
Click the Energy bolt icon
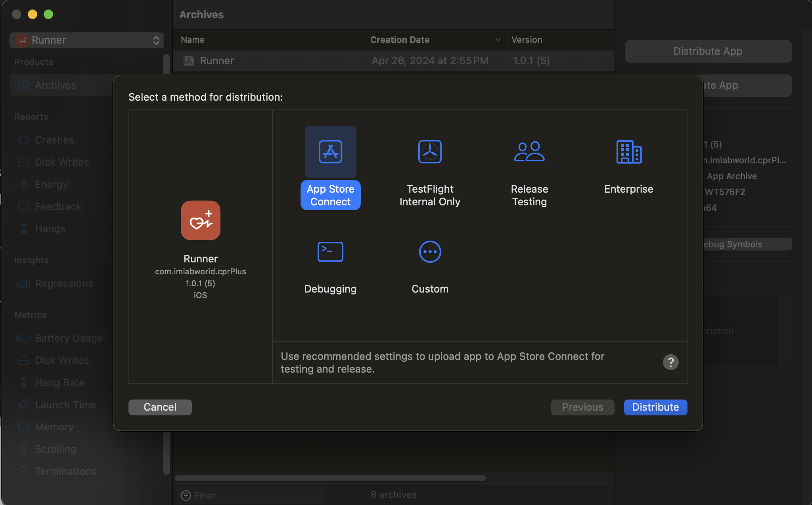coord(24,184)
